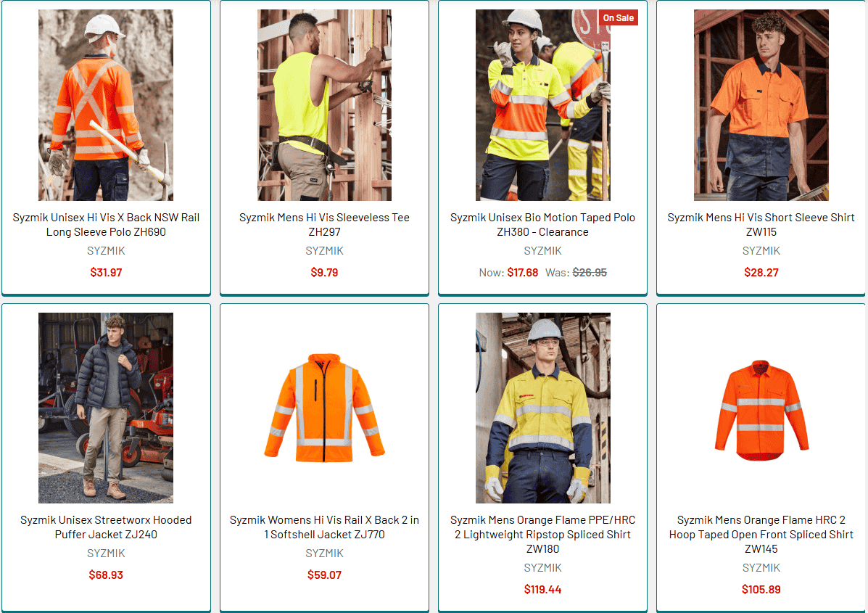Click SYZMIK brand under the ZW145 shirt

[761, 567]
